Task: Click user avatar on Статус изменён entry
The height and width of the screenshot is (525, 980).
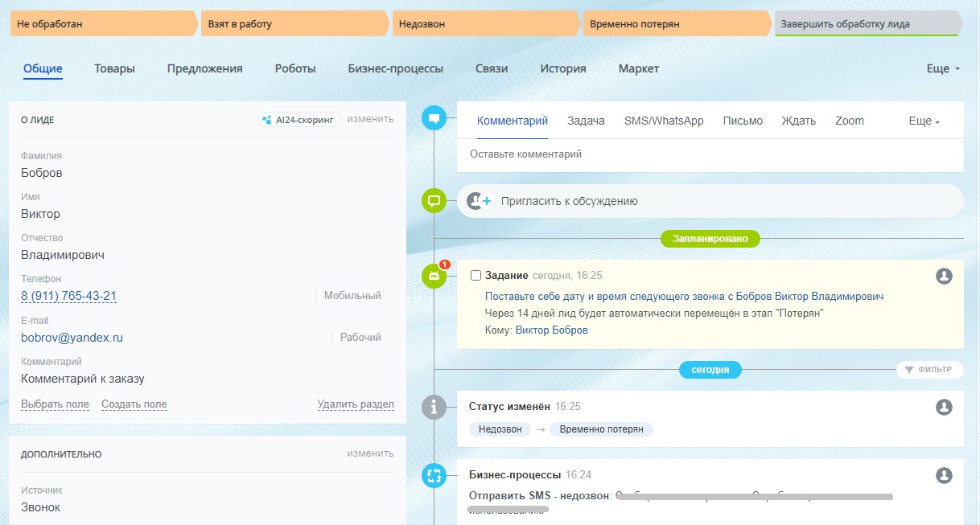Action: (945, 408)
